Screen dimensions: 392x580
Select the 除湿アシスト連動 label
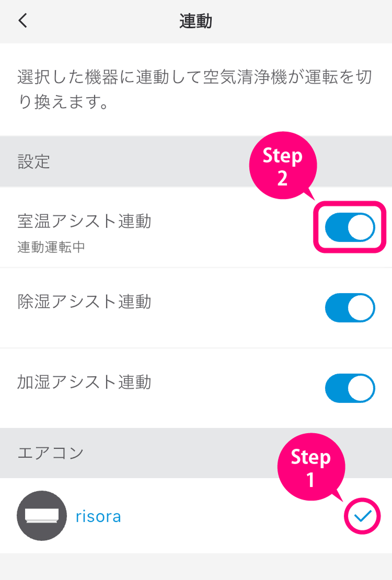pos(84,301)
